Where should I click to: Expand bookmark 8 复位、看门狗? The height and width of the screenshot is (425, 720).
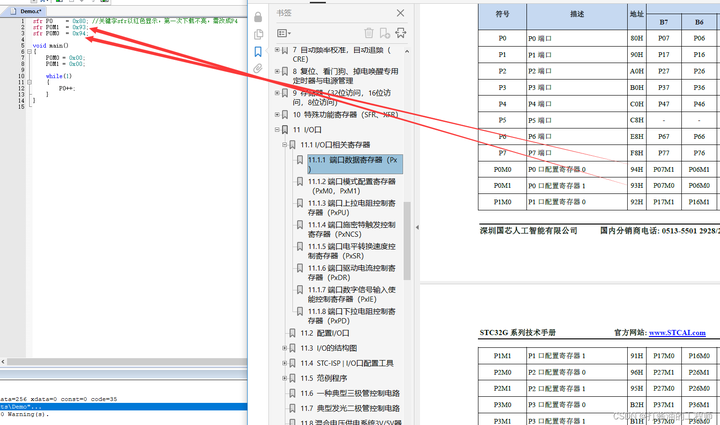click(x=277, y=71)
